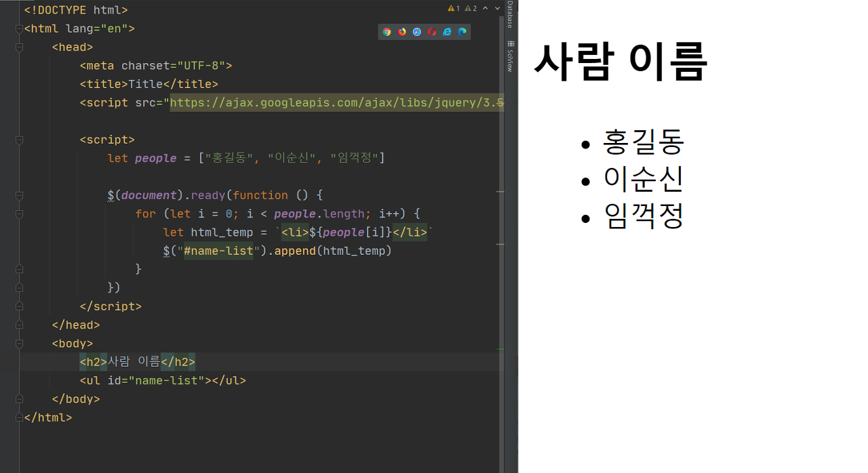
Task: Collapse the <body> tag fold marker
Action: click(x=19, y=344)
